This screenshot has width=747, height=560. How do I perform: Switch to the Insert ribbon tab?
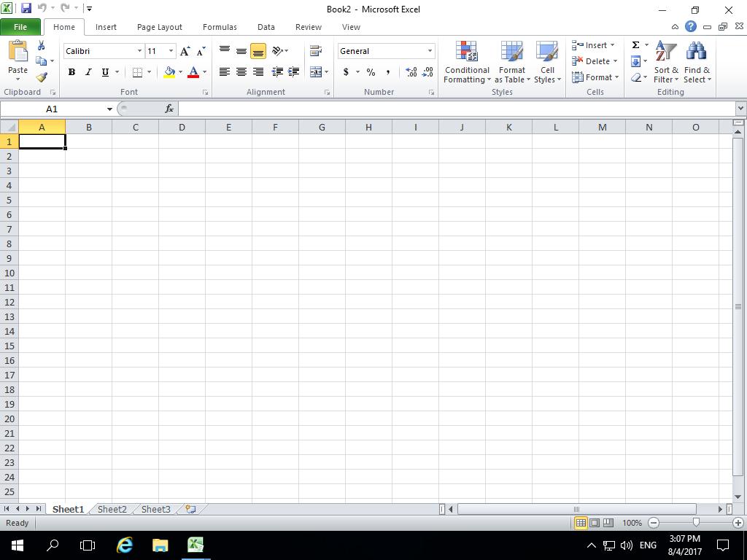coord(106,27)
